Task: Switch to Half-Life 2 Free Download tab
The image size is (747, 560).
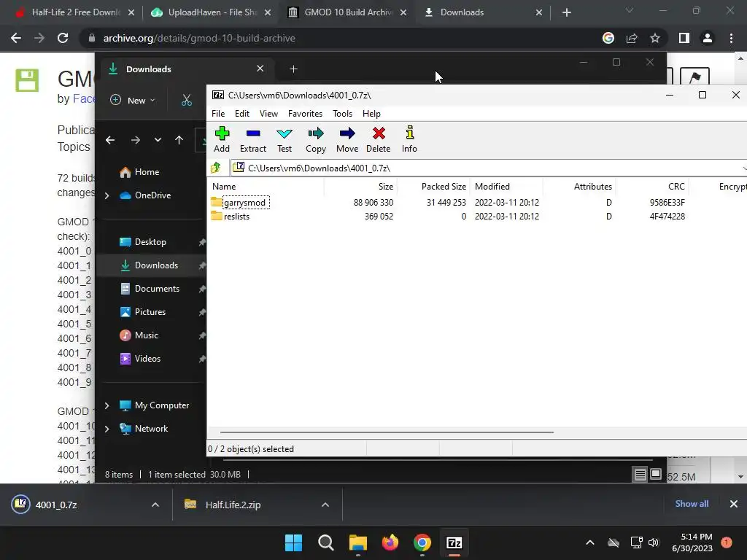Action: 75,12
